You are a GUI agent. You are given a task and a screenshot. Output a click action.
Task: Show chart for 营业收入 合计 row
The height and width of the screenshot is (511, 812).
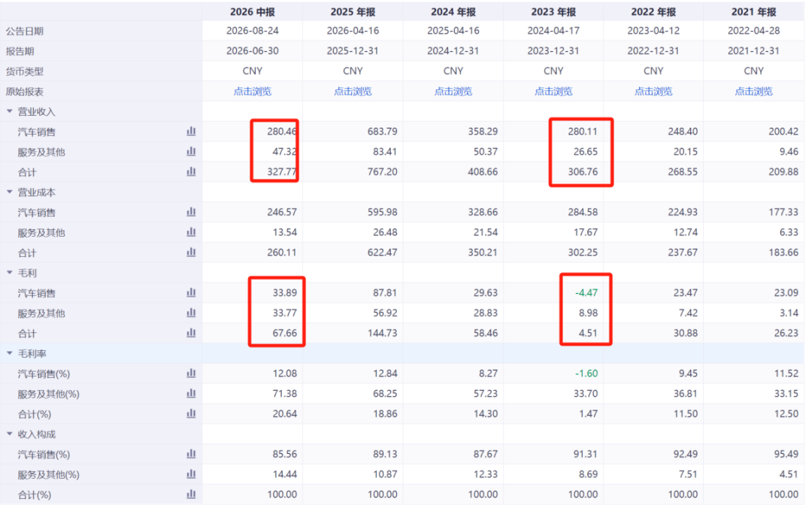(x=191, y=172)
